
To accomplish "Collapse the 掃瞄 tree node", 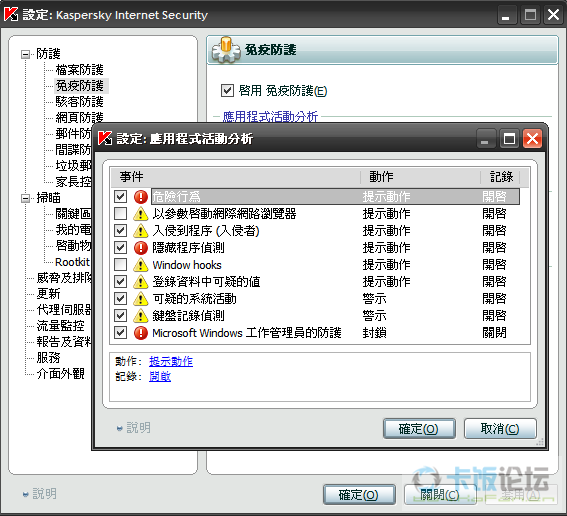I will tap(25, 198).
